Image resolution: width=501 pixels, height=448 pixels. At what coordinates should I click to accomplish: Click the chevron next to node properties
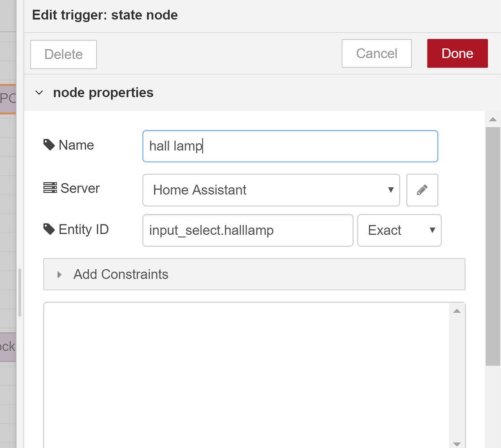click(39, 93)
